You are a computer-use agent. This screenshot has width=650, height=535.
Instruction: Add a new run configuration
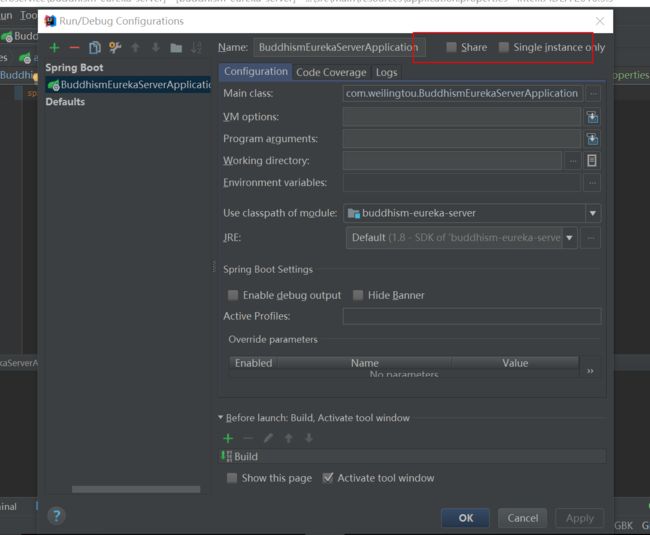pos(54,48)
